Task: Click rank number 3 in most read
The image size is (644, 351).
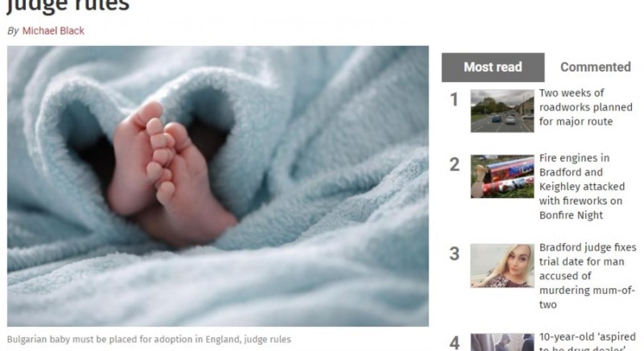Action: click(454, 254)
